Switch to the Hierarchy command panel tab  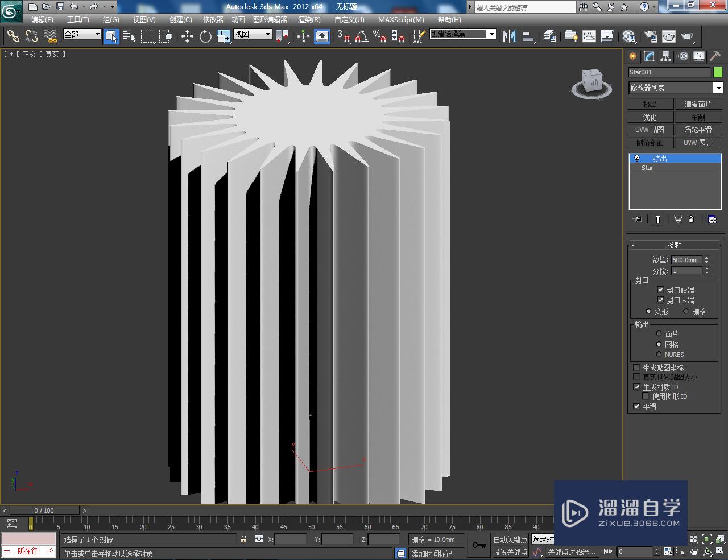click(x=665, y=56)
